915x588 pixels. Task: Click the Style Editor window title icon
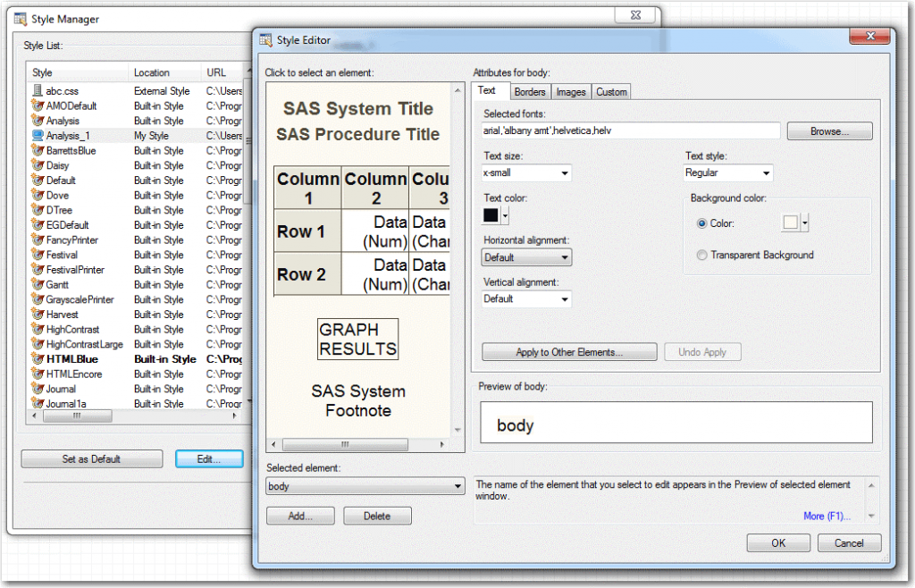pos(265,40)
